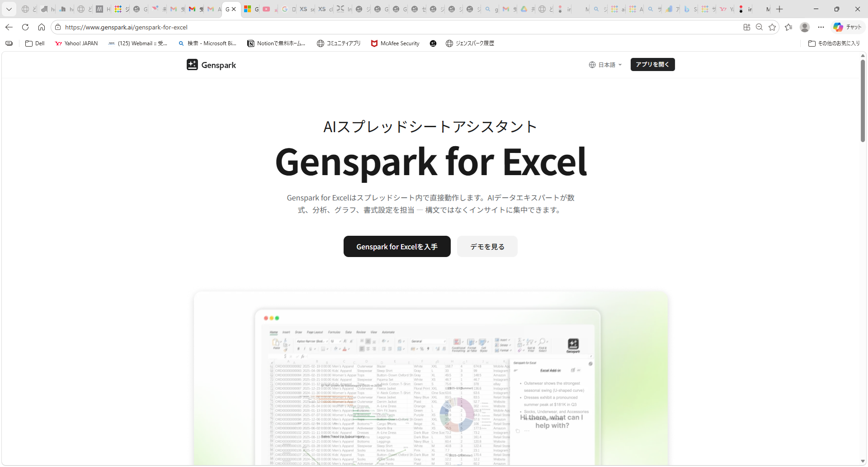This screenshot has height=467, width=868.
Task: Click the Genspark for Excelを入手 button
Action: pos(397,246)
